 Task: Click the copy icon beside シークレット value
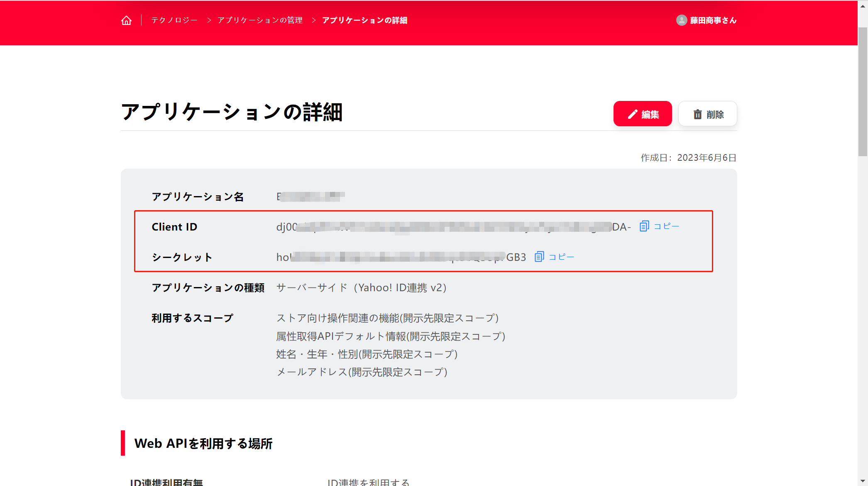coord(539,257)
